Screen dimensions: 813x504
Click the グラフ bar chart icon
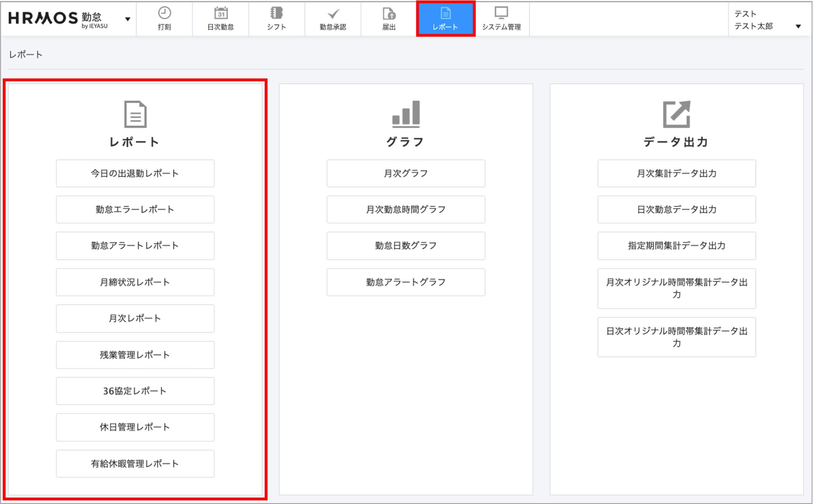point(406,114)
